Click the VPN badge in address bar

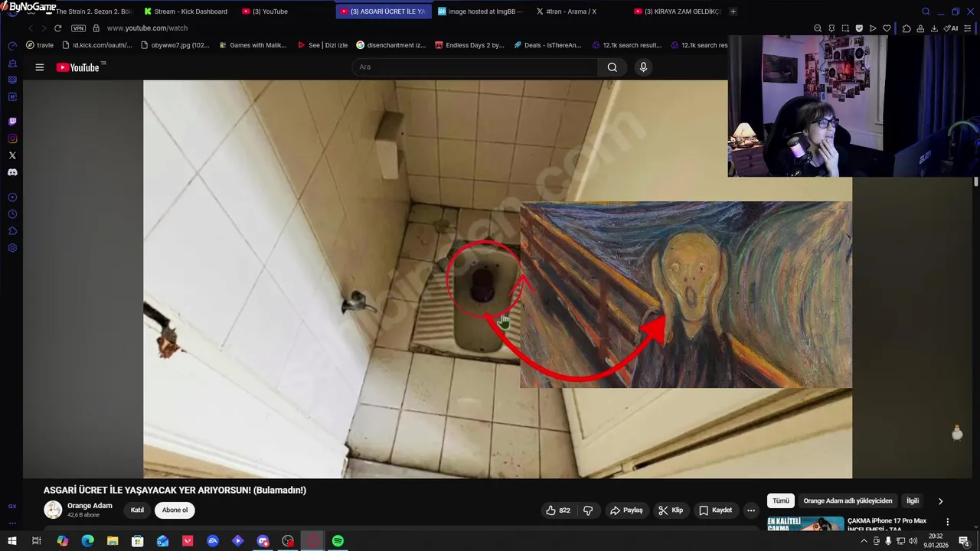tap(78, 28)
